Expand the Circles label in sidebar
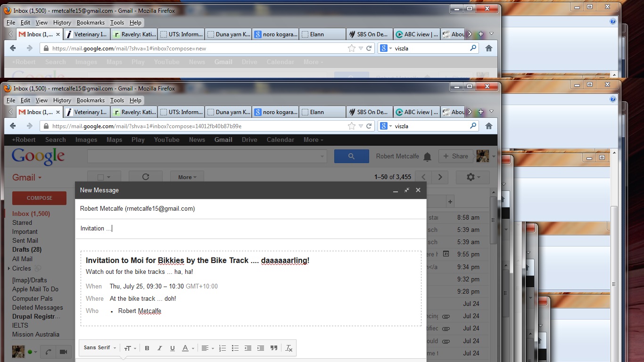This screenshot has width=644, height=362. pyautogui.click(x=8, y=269)
